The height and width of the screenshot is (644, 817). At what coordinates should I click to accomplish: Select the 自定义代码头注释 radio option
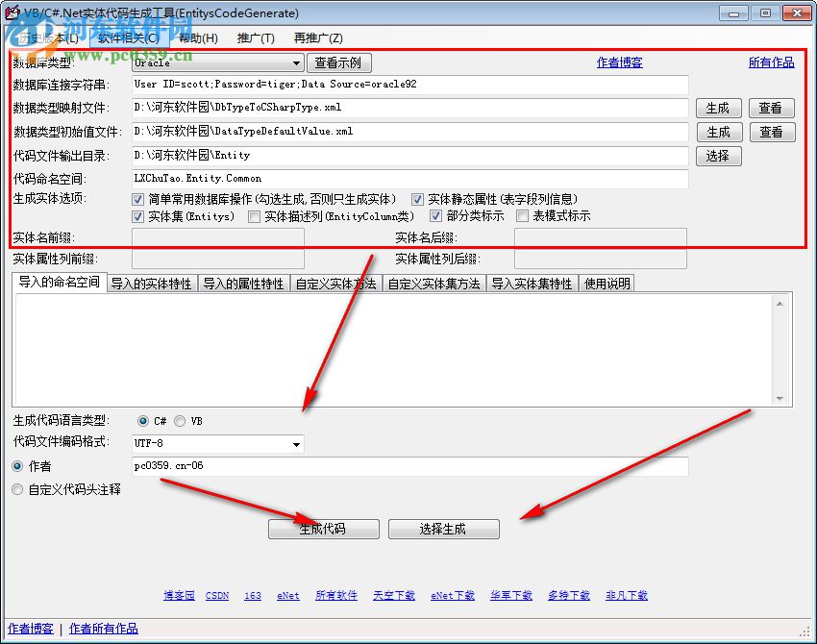pos(17,489)
